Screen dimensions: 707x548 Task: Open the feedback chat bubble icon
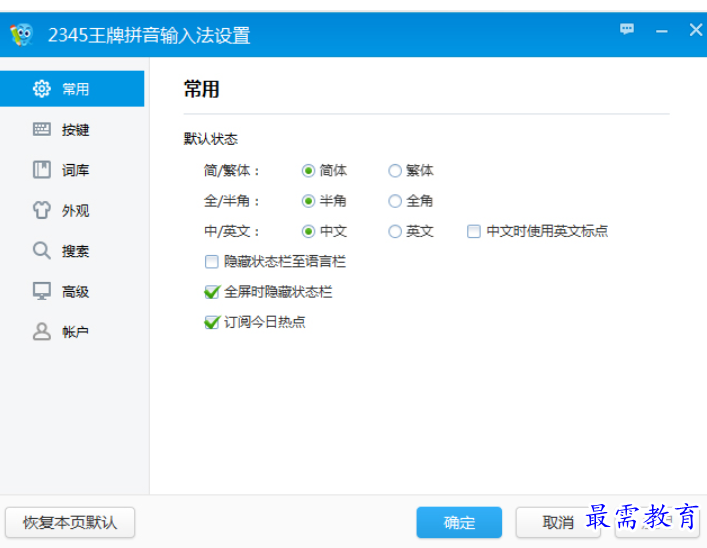pyautogui.click(x=627, y=30)
